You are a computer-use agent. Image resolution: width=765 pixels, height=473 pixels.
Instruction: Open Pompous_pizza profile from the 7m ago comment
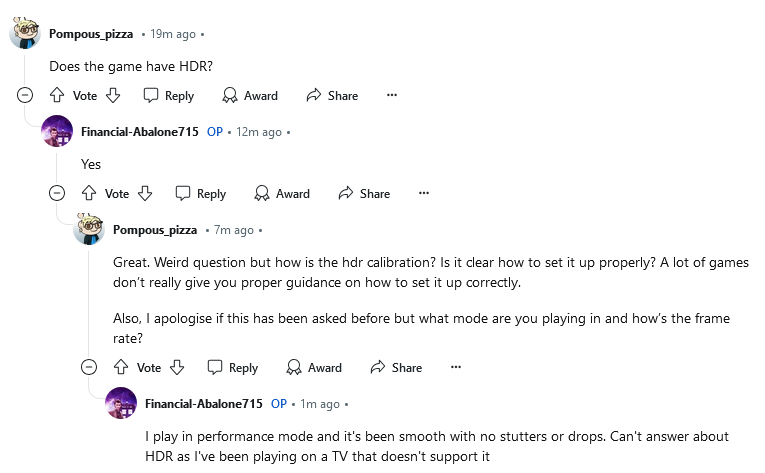click(x=155, y=230)
